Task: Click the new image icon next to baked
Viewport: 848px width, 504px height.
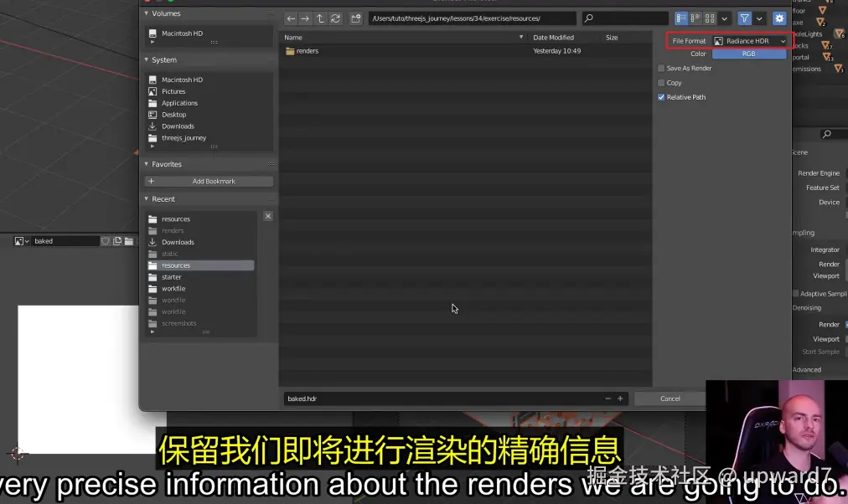Action: point(117,241)
